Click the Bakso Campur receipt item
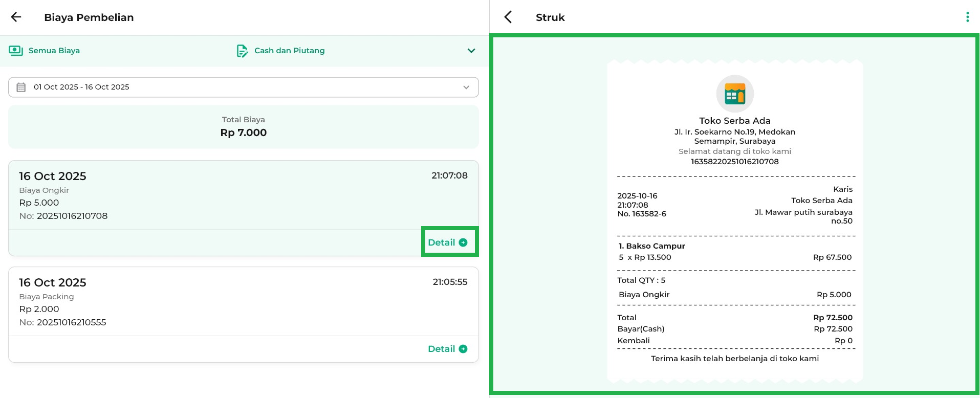The height and width of the screenshot is (398, 980). (656, 246)
